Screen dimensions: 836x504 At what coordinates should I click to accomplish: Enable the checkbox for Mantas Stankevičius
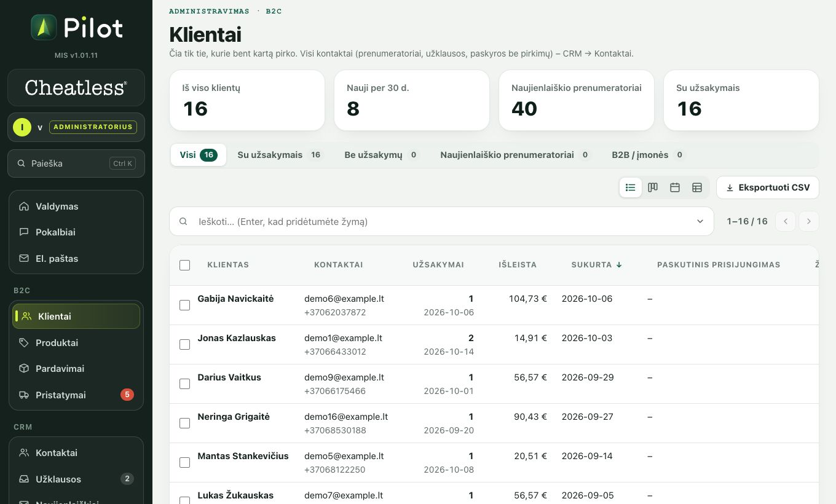184,462
